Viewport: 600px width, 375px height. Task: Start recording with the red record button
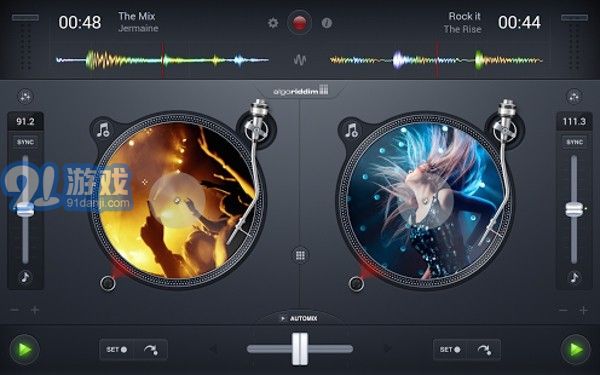pos(299,23)
